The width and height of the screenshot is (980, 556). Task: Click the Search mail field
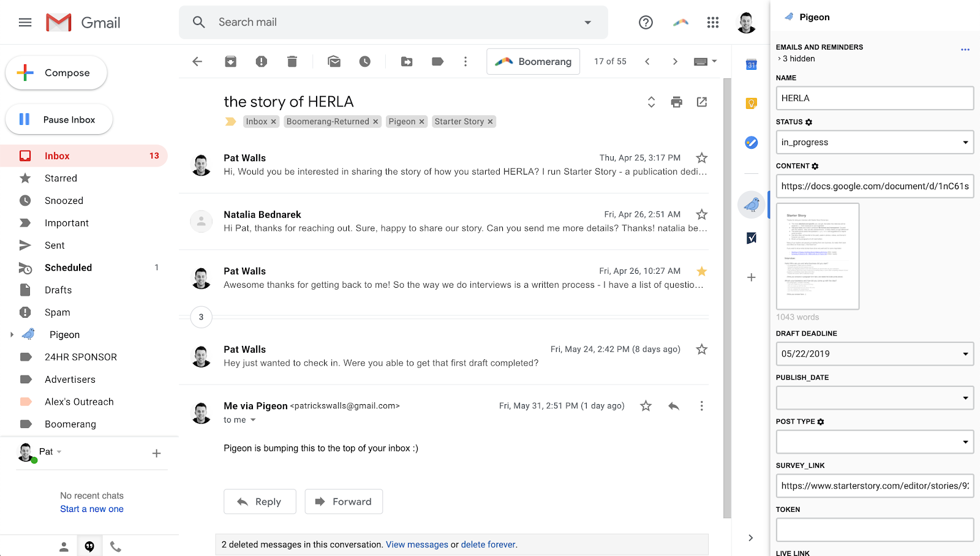coord(393,23)
